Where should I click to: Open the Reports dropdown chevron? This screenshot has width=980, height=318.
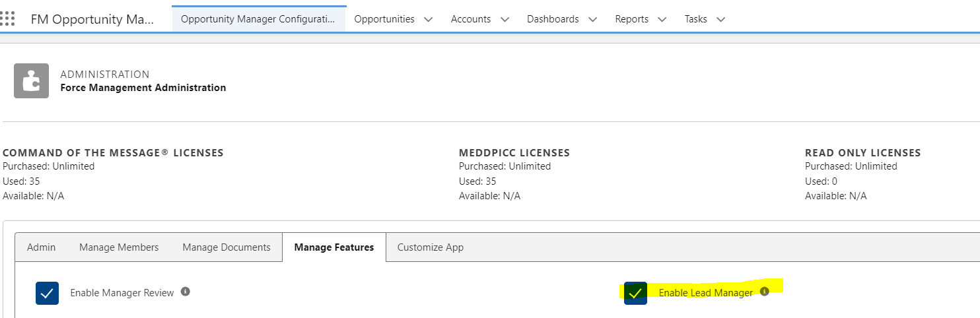tap(662, 20)
